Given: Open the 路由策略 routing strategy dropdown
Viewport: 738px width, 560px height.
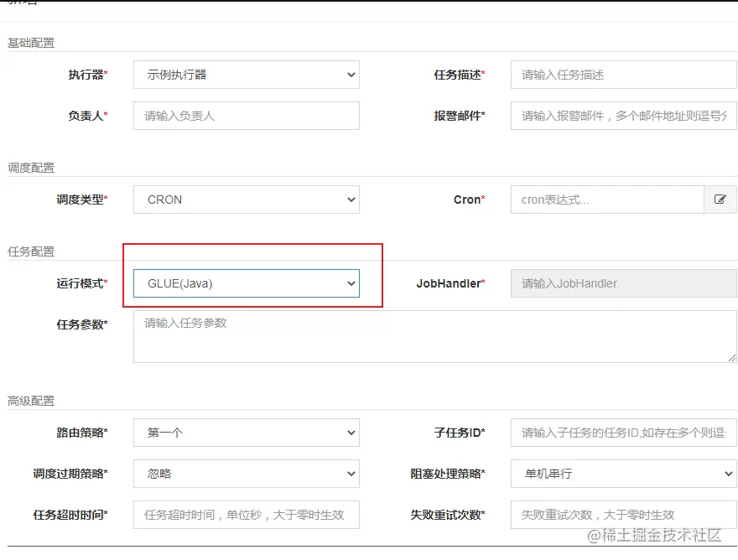Looking at the screenshot, I should 246,433.
